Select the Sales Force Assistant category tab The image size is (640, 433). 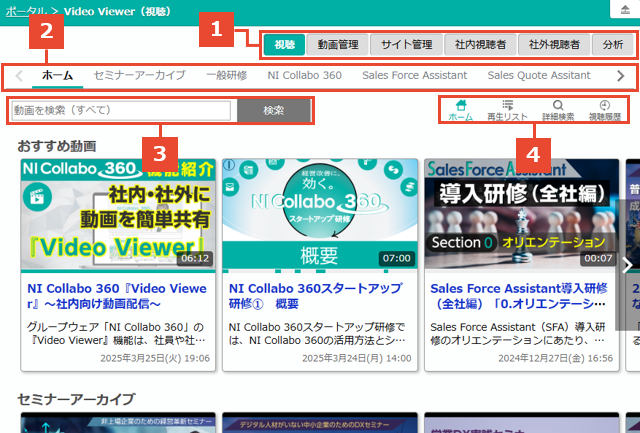point(414,75)
